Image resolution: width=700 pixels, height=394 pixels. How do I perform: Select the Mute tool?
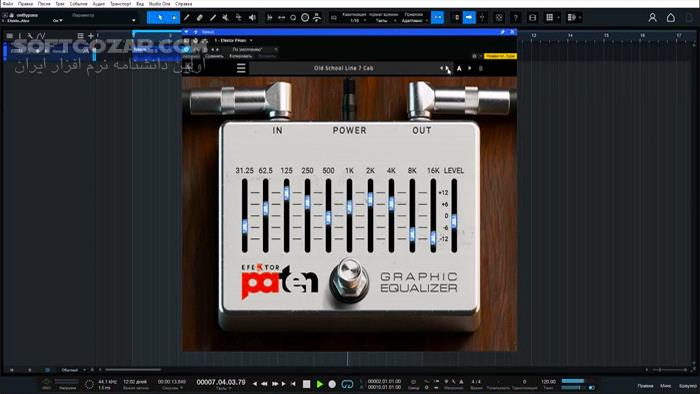(225, 17)
